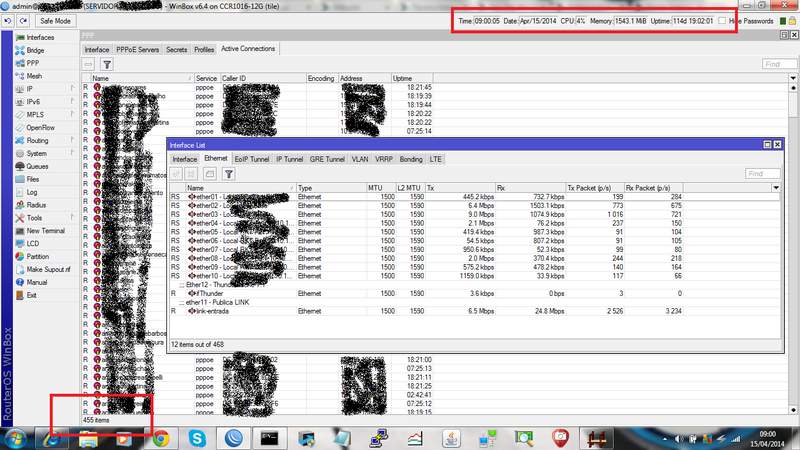Screen dimensions: 800x450
Task: Select Interface tab in Interface List
Action: tap(184, 159)
